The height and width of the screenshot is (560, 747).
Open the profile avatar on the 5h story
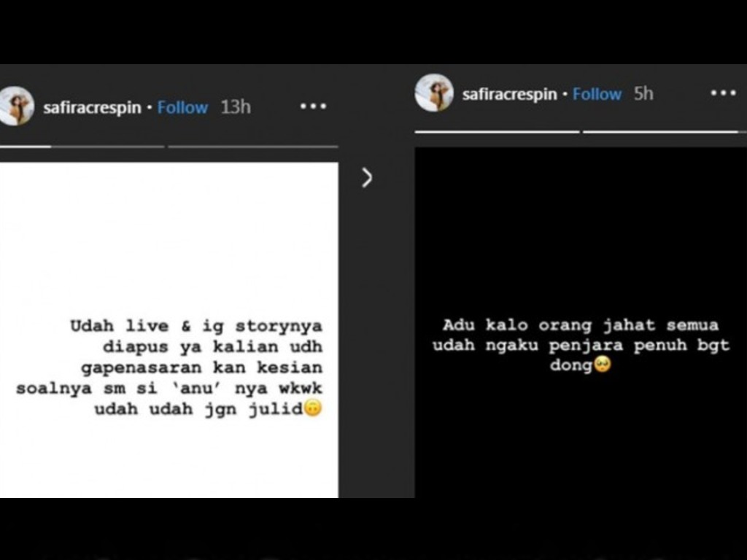[433, 93]
